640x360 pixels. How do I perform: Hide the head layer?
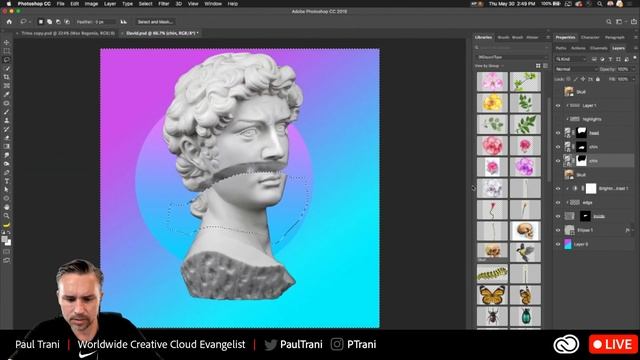pyautogui.click(x=558, y=133)
